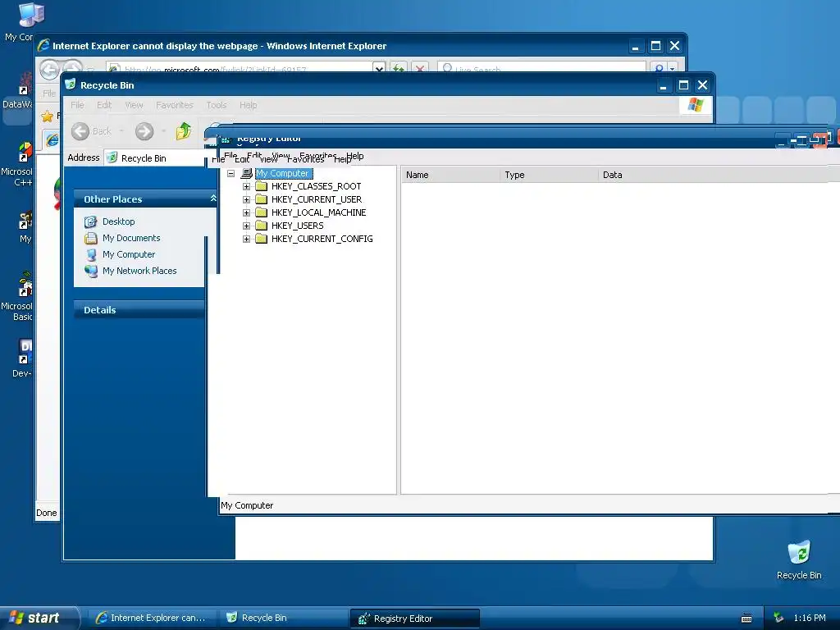Click the Recycle Bin window title icon
840x630 pixels.
point(71,84)
